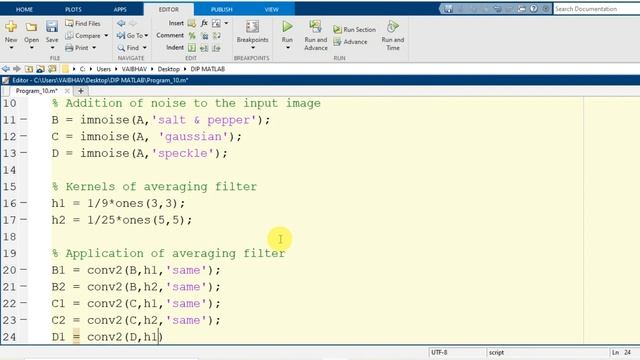Viewport: 640px width, 360px height.
Task: Expand the Compare dropdown arrow
Action: tap(106, 36)
